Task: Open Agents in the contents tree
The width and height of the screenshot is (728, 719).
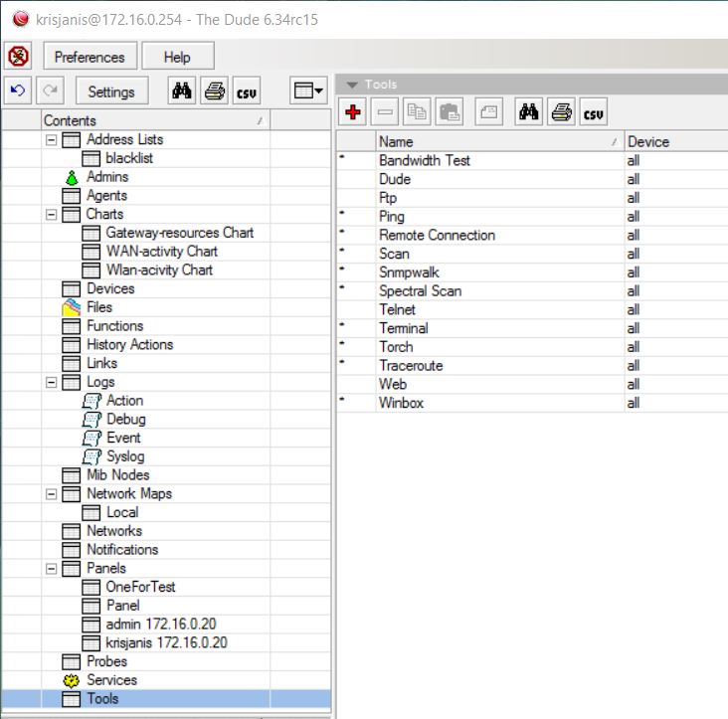Action: [106, 196]
